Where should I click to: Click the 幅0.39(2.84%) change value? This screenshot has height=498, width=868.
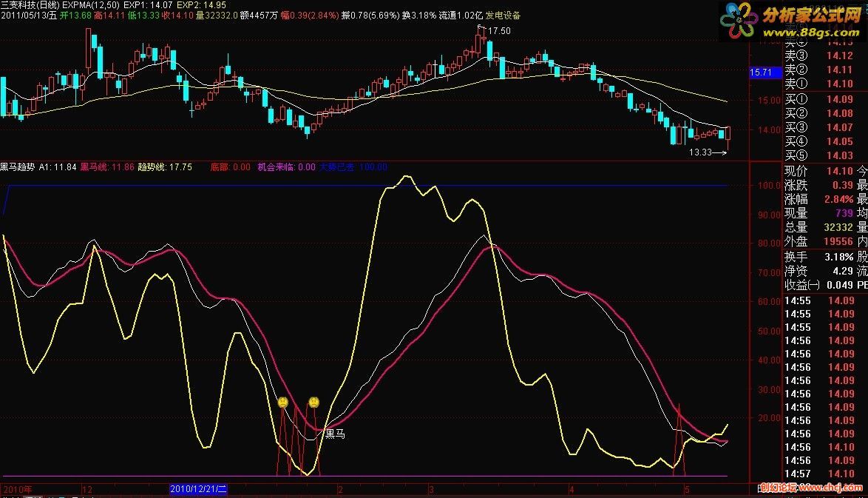click(x=310, y=16)
